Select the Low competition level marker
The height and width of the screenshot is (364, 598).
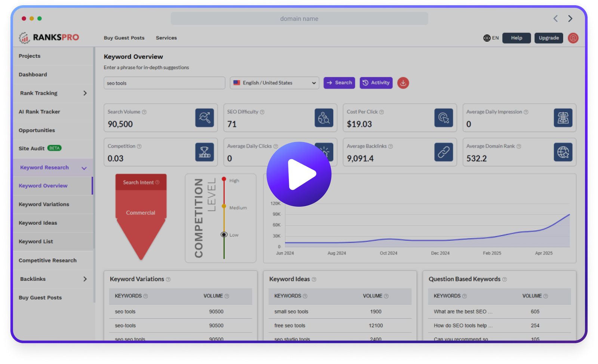tap(224, 235)
